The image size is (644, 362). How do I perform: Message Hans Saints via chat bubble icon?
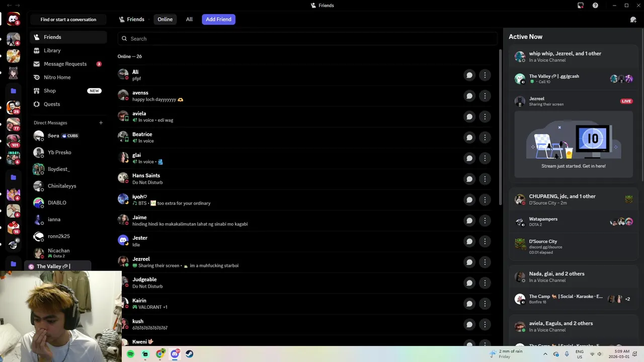click(x=469, y=179)
